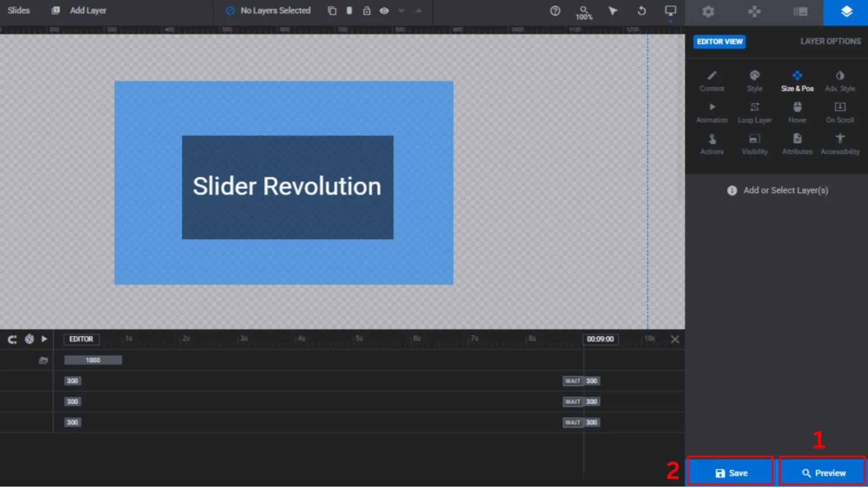Open Accessibility layer options

click(x=840, y=145)
